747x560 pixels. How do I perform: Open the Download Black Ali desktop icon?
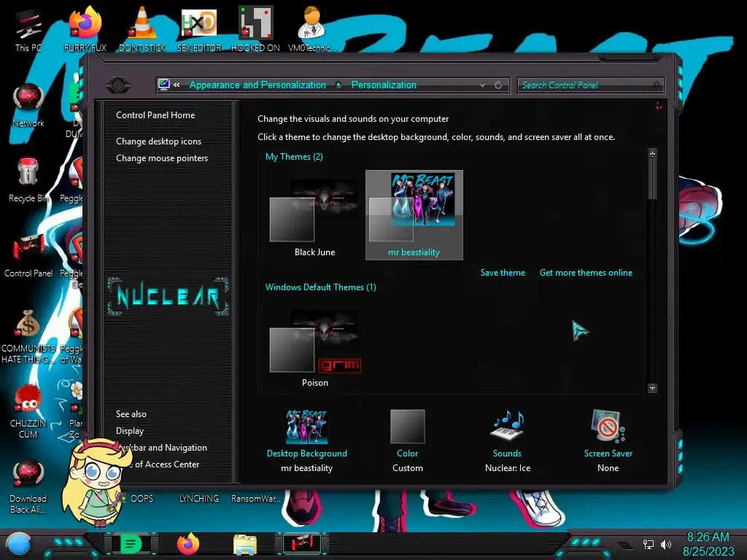pyautogui.click(x=28, y=486)
